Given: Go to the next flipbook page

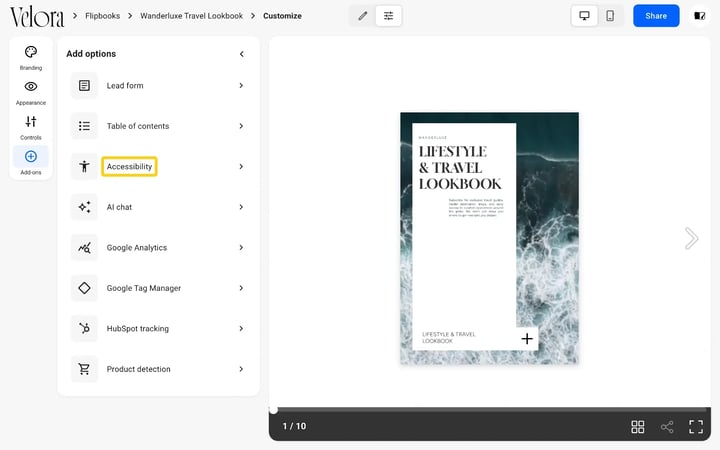Looking at the screenshot, I should 691,238.
